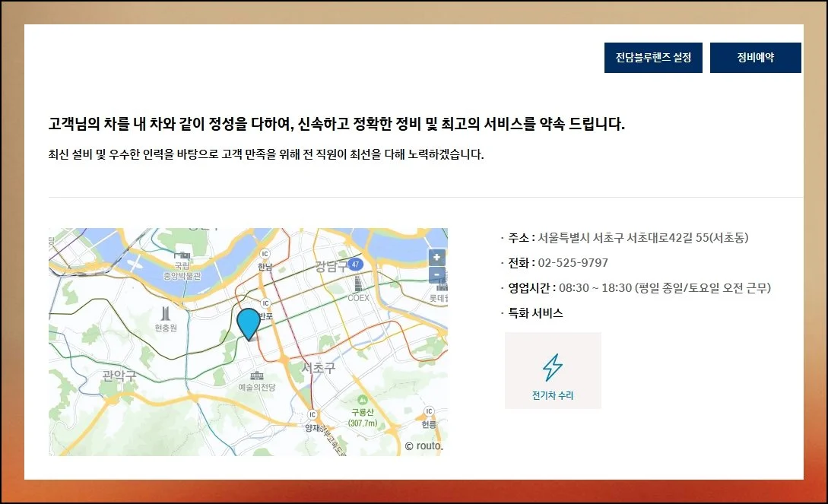Open the 정비예약 reservation button

pyautogui.click(x=755, y=58)
